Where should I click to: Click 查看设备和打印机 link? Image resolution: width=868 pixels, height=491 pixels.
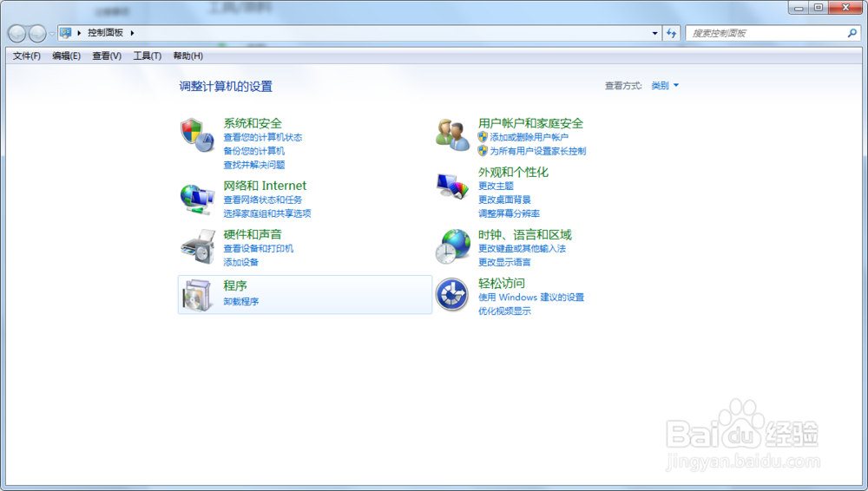pyautogui.click(x=259, y=249)
